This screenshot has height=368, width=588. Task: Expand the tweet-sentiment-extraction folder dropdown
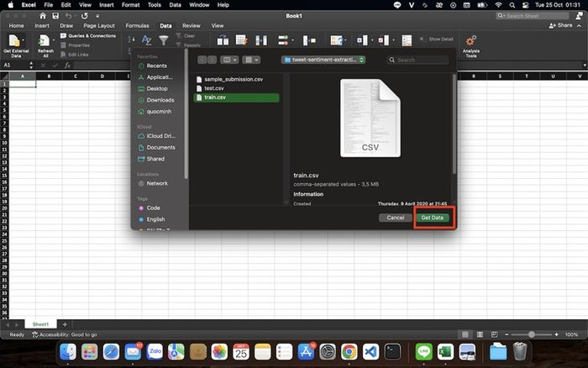(324, 60)
